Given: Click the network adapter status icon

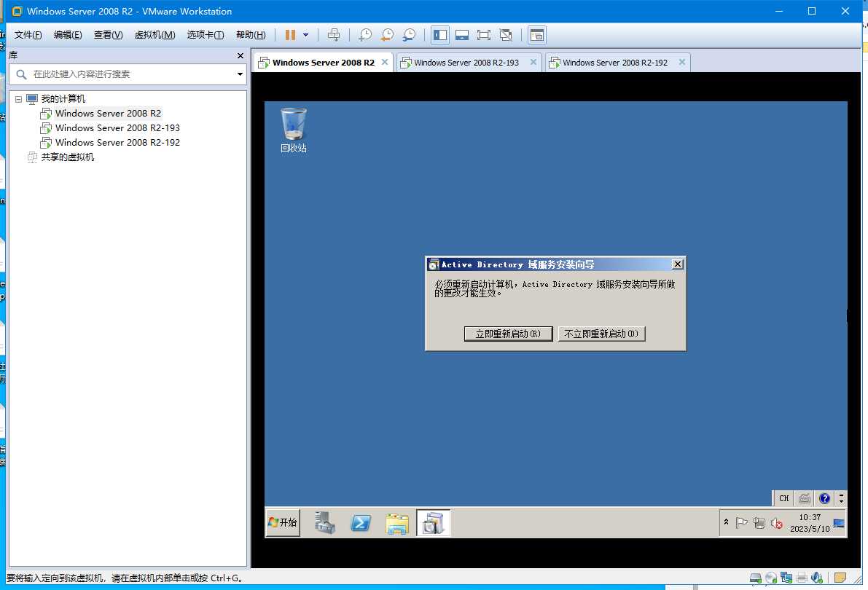Looking at the screenshot, I should point(786,578).
